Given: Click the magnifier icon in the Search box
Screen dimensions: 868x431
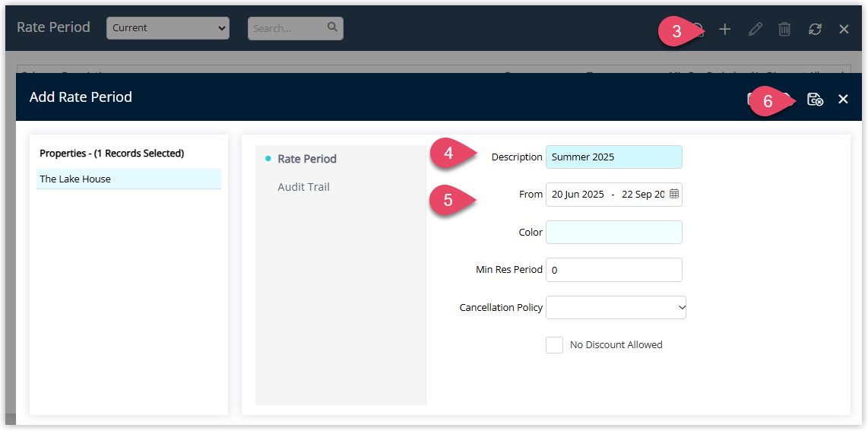Looking at the screenshot, I should click(332, 27).
